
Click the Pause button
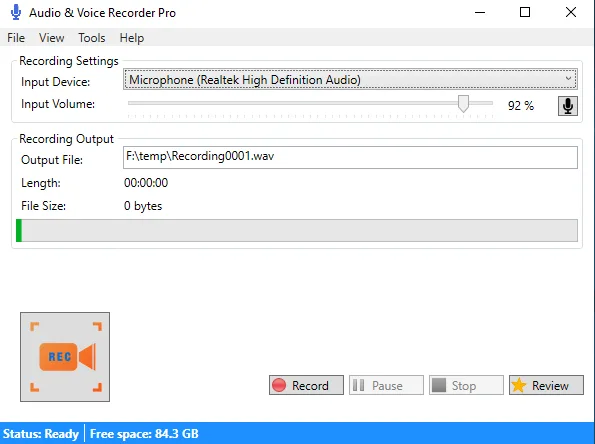click(386, 385)
